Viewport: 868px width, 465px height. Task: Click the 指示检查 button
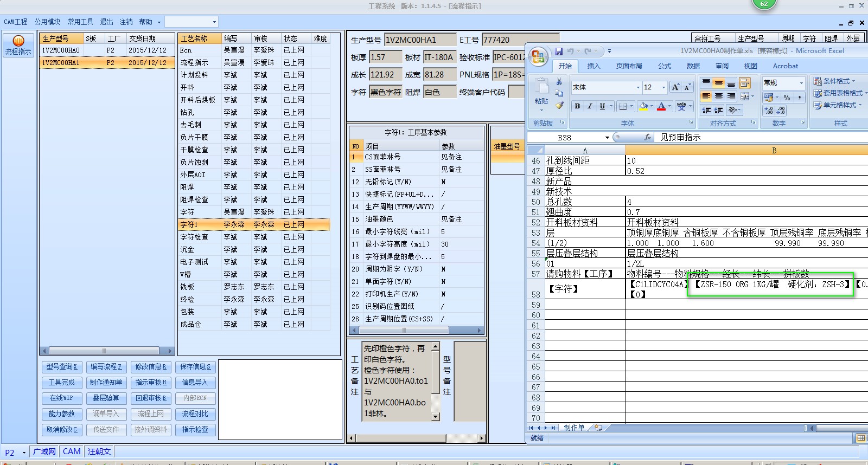tap(195, 430)
